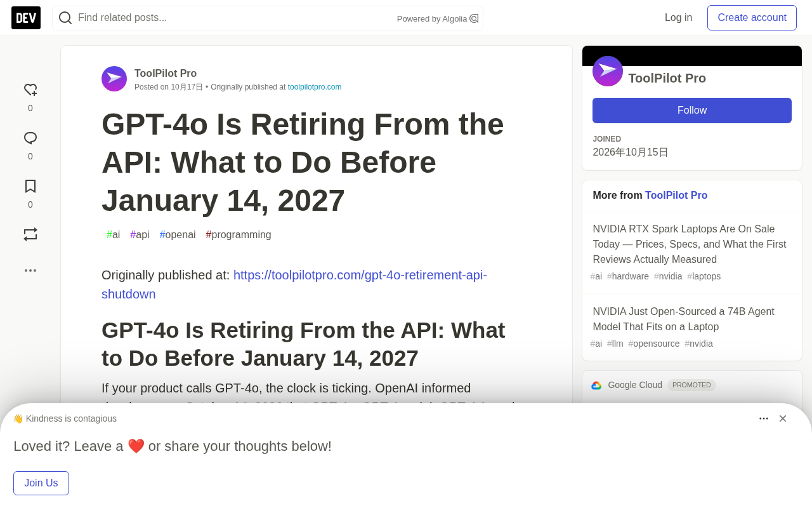The width and height of the screenshot is (812, 508).
Task: Click the #laptops tag
Action: [x=704, y=276]
